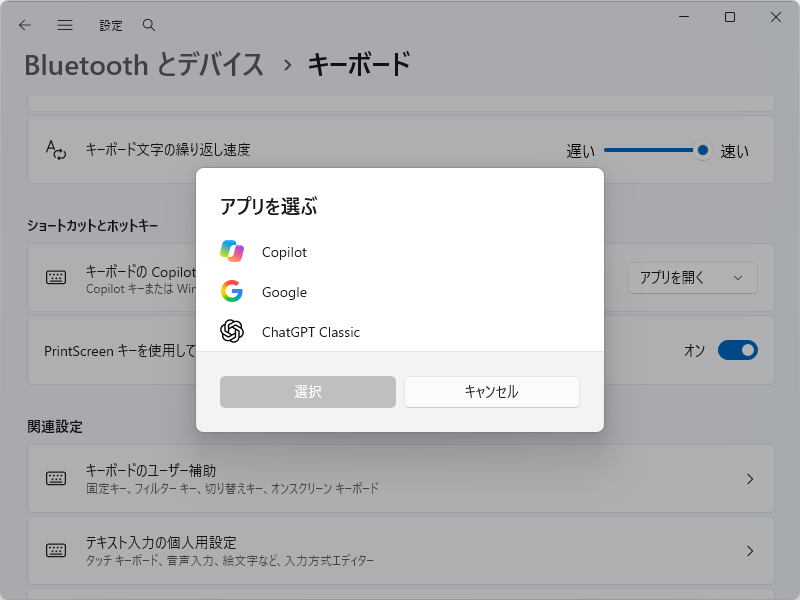
Task: Close the Settings window
Action: click(x=776, y=17)
